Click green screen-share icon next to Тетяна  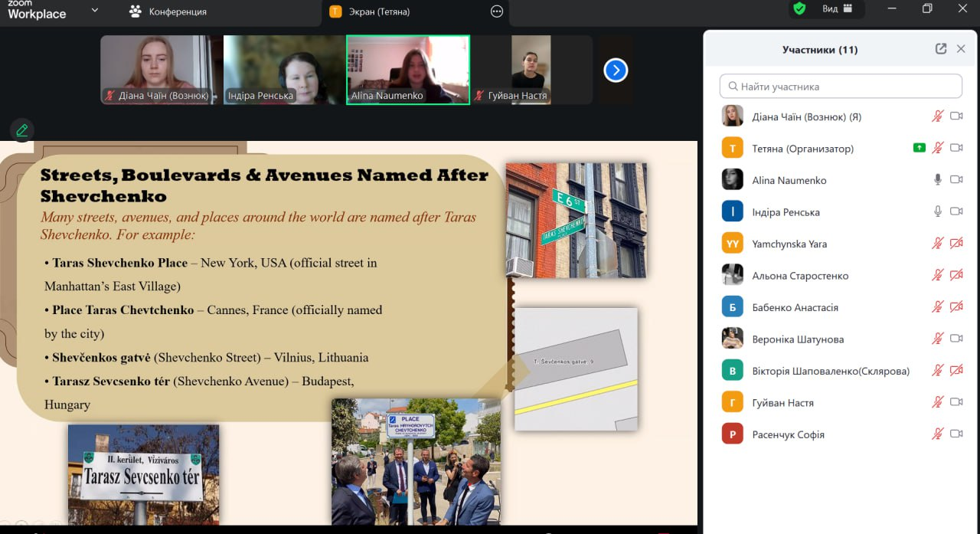click(920, 148)
